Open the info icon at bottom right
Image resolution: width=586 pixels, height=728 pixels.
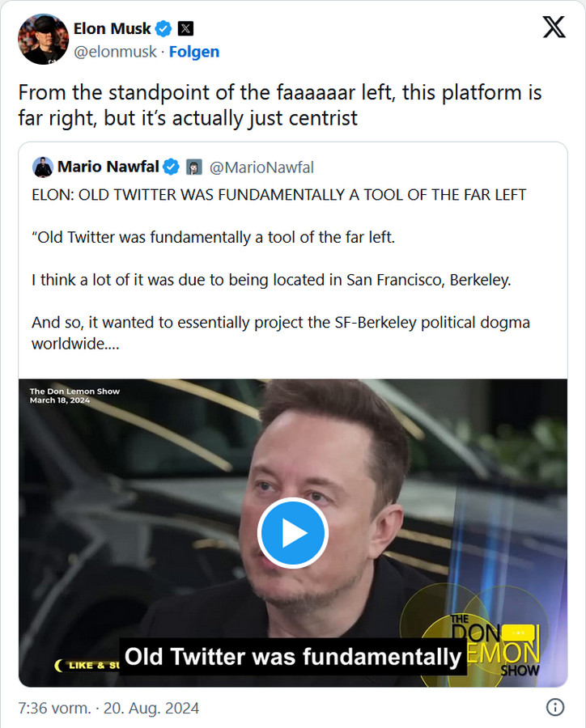coord(555,707)
